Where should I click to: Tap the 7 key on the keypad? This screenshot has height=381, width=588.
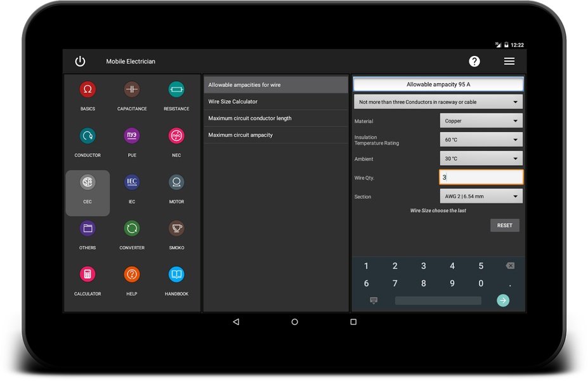[395, 283]
